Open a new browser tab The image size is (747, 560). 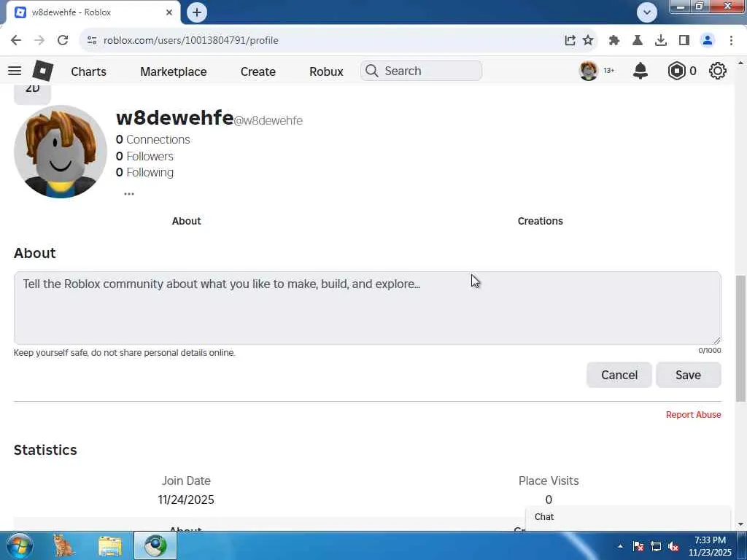pyautogui.click(x=197, y=12)
